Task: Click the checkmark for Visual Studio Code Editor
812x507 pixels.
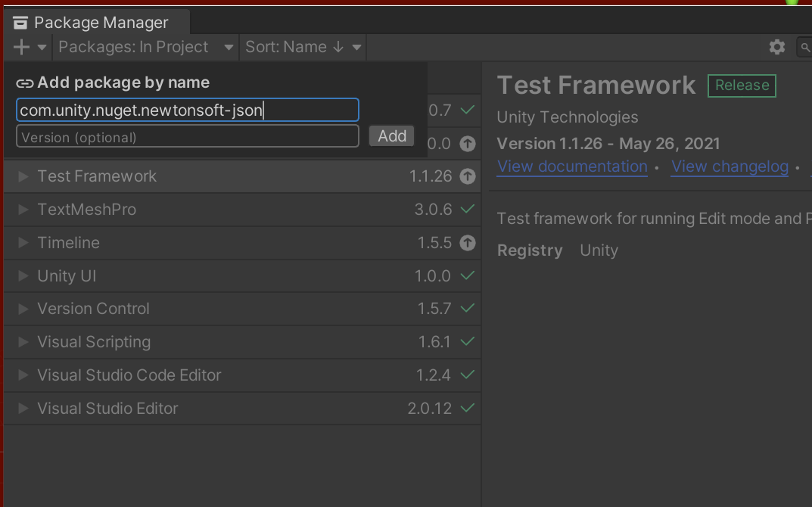Action: (467, 375)
